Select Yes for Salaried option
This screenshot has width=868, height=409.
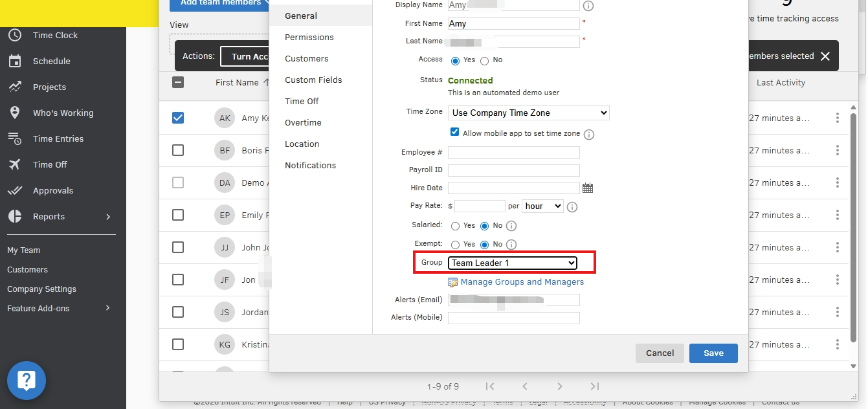(x=455, y=226)
